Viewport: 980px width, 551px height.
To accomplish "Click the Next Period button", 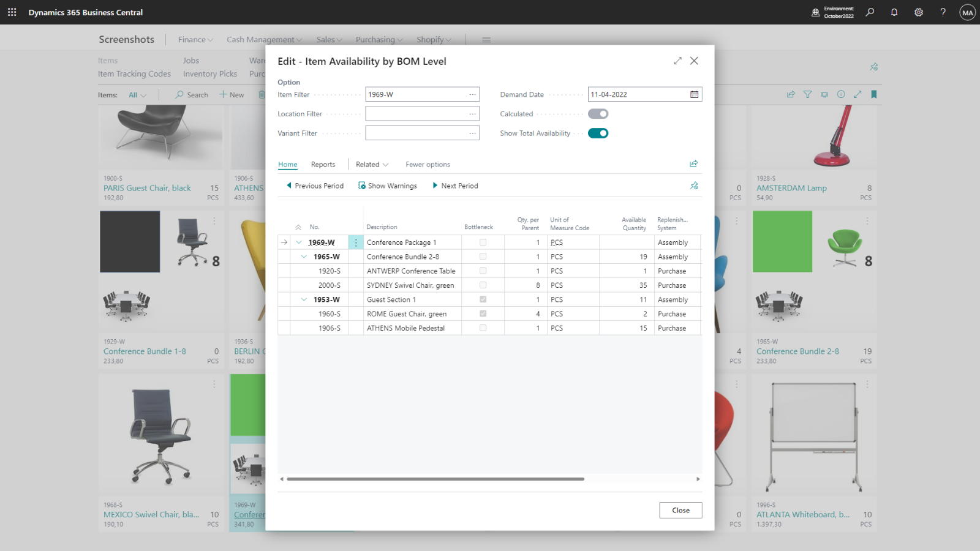I will click(455, 186).
